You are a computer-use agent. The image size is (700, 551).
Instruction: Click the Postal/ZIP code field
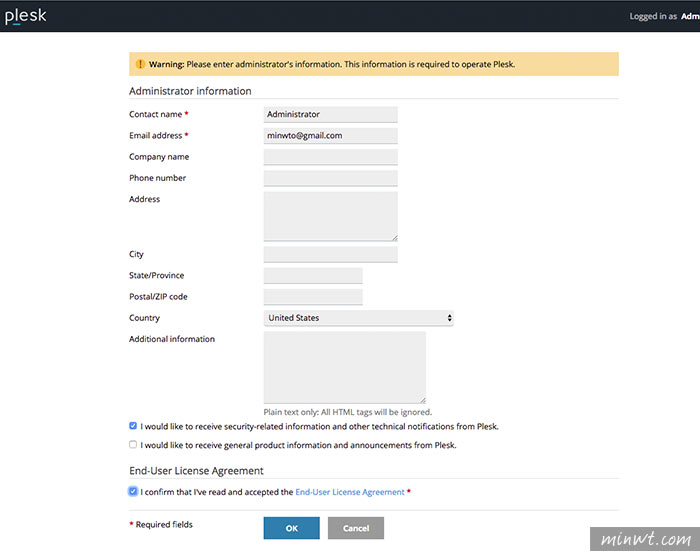pyautogui.click(x=313, y=297)
